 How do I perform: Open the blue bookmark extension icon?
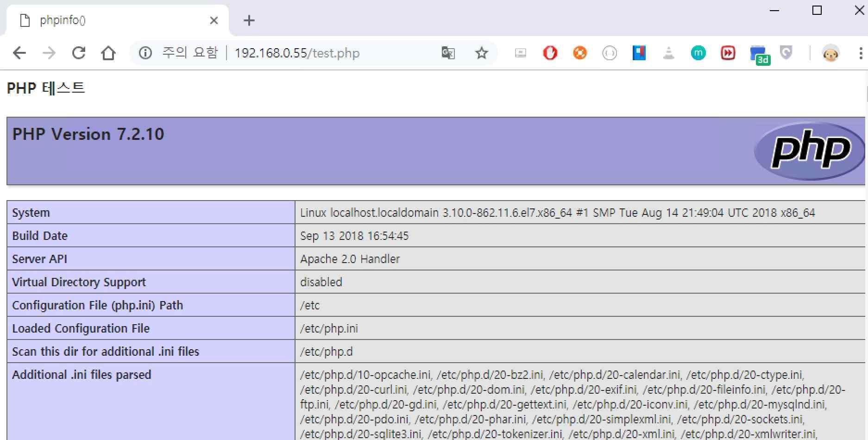coord(639,53)
